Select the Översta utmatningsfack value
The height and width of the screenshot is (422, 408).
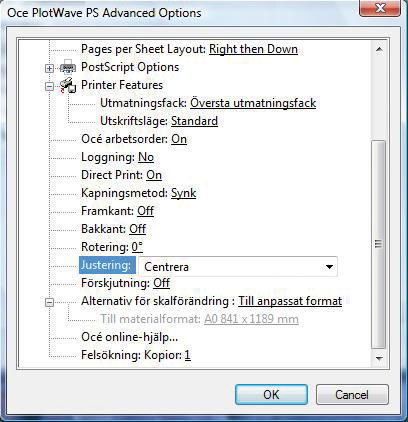[253, 103]
